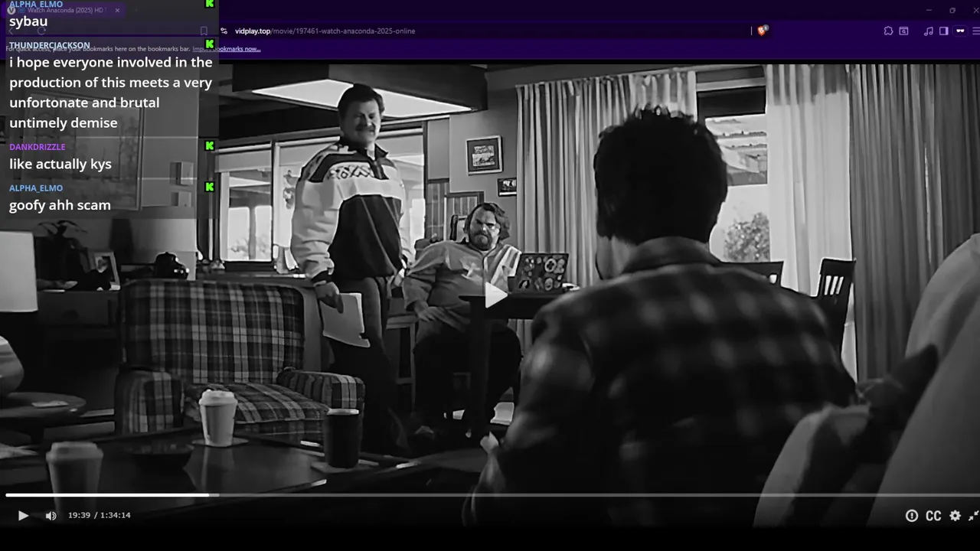Open the browser hamburger menu
Screen dimensions: 980x551
coord(975,31)
